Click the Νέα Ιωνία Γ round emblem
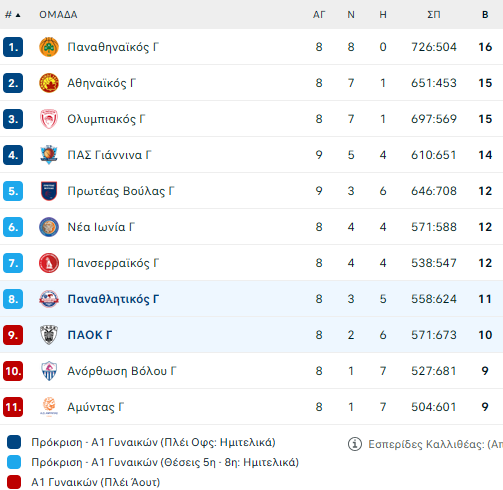Viewport: 503px width, 490px height. tap(49, 227)
